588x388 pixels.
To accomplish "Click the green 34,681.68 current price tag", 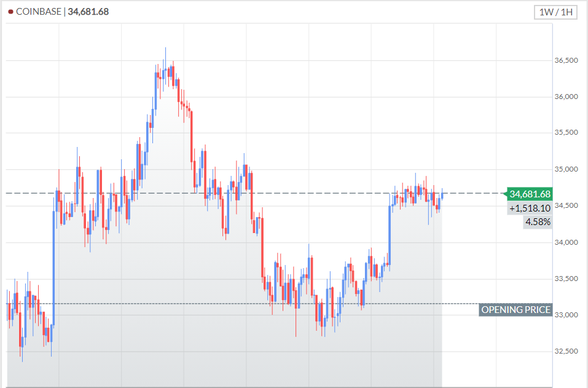I will click(529, 194).
